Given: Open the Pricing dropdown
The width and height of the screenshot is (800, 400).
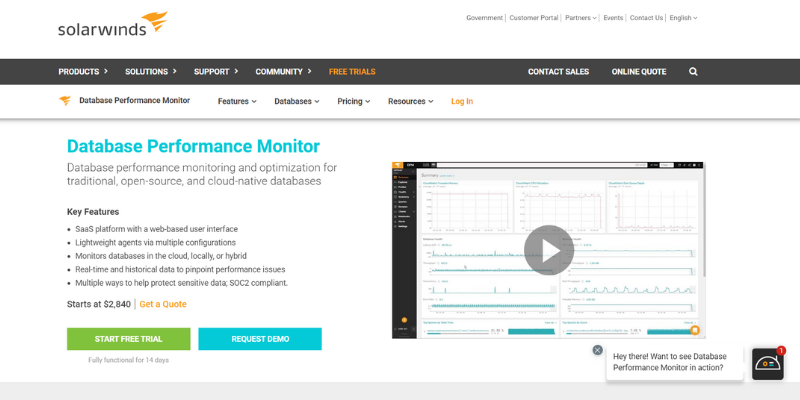Looking at the screenshot, I should coord(354,102).
